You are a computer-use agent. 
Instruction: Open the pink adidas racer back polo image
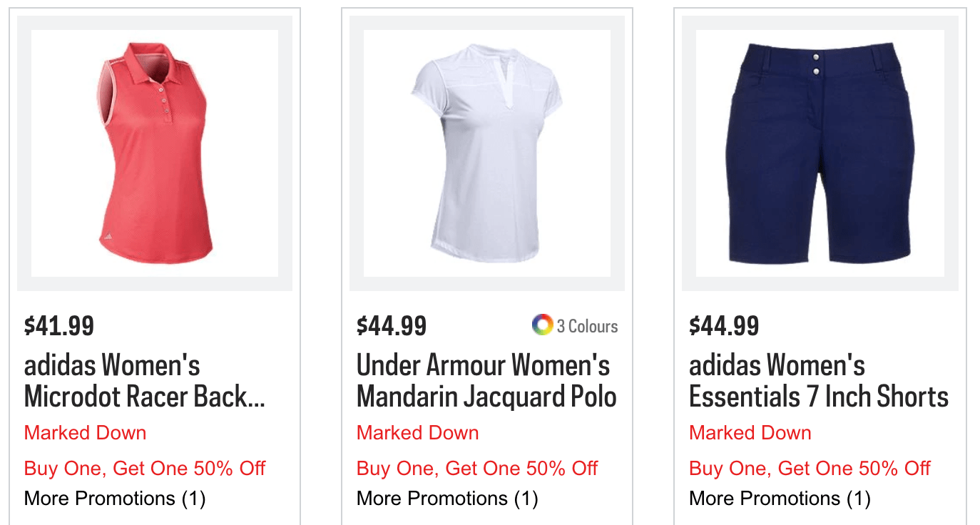pos(155,153)
